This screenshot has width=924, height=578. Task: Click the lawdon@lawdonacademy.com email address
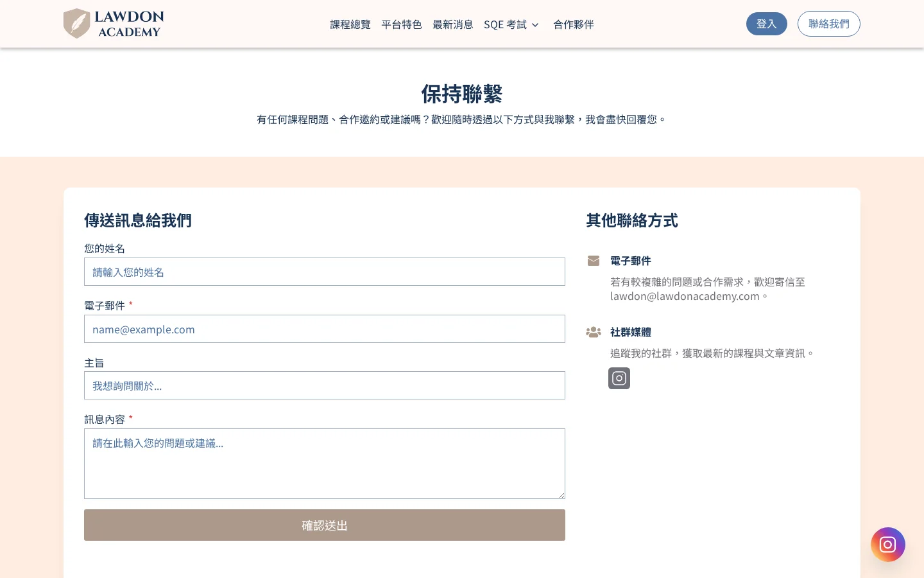pyautogui.click(x=684, y=296)
